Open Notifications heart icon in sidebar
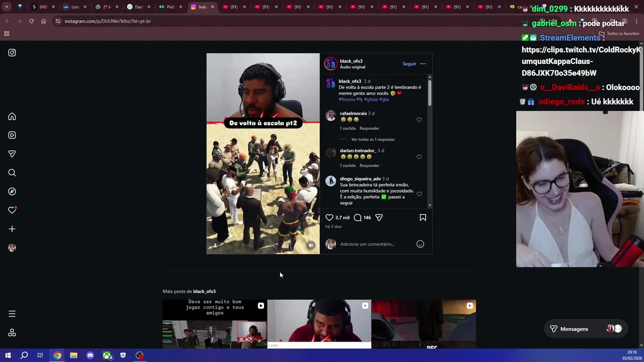 [12, 210]
